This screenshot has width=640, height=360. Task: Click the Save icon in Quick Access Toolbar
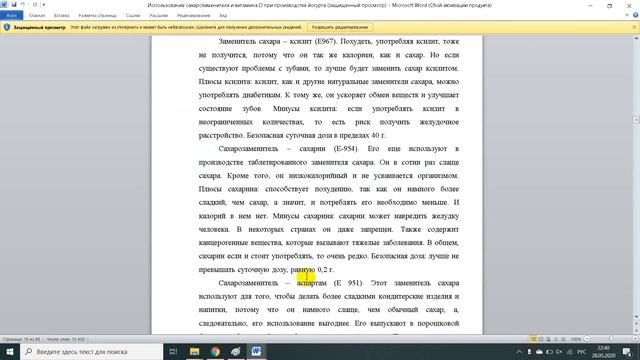point(14,5)
